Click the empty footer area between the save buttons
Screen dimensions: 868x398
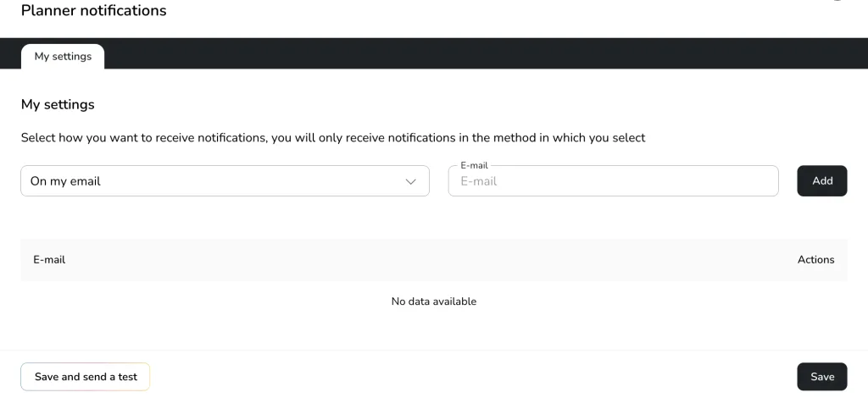click(475, 377)
